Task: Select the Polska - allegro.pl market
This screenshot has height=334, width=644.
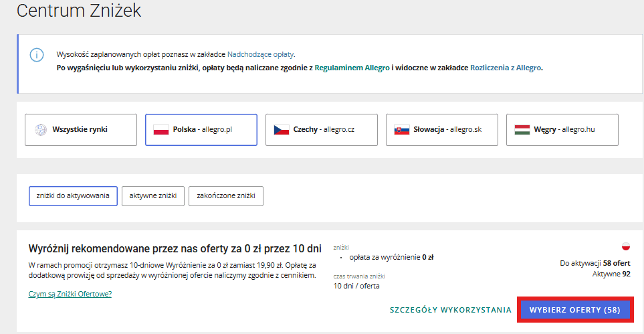Action: coord(201,130)
